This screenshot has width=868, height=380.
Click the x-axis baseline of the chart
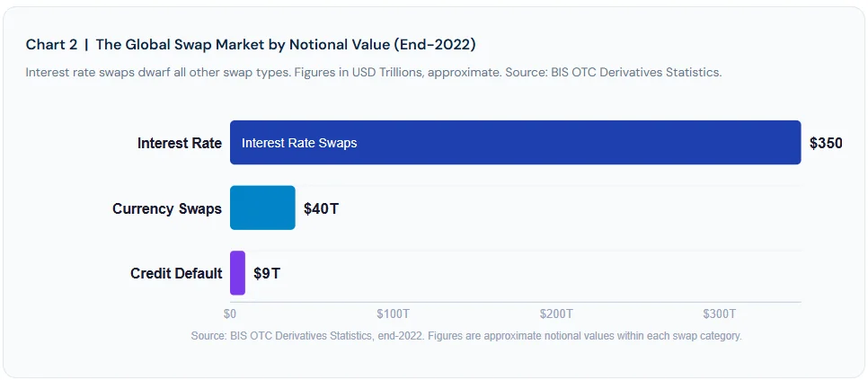516,302
